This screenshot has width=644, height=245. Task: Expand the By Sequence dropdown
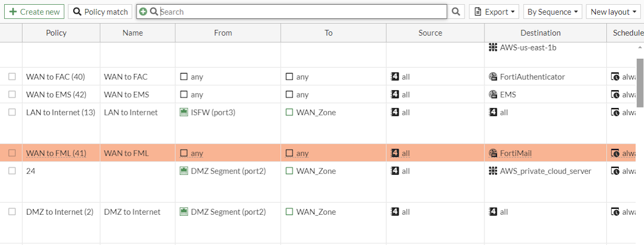click(552, 12)
